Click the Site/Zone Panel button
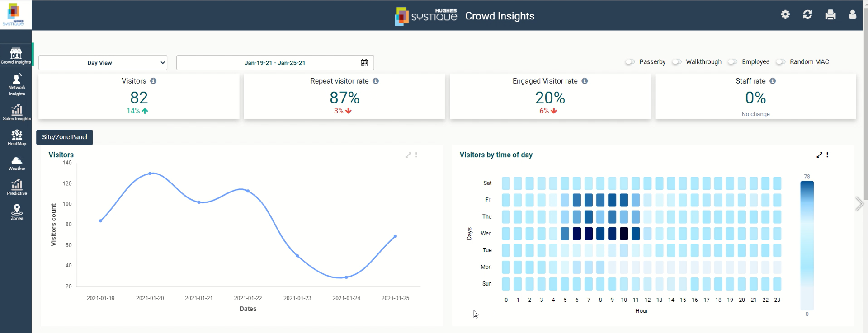The image size is (868, 333). (65, 137)
